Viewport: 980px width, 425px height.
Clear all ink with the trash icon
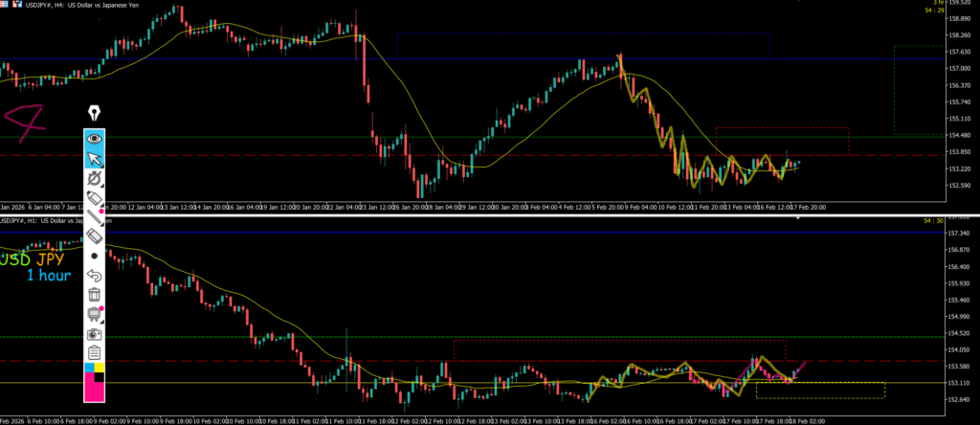[95, 295]
